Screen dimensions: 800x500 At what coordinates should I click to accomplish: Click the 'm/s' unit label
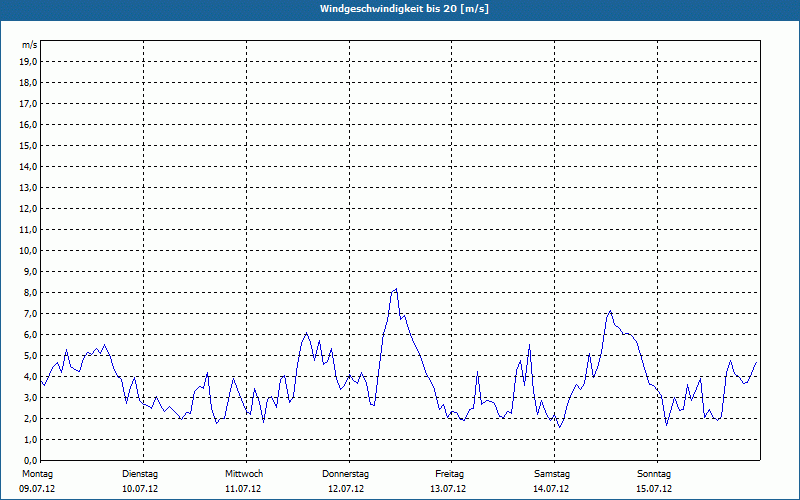pos(30,45)
